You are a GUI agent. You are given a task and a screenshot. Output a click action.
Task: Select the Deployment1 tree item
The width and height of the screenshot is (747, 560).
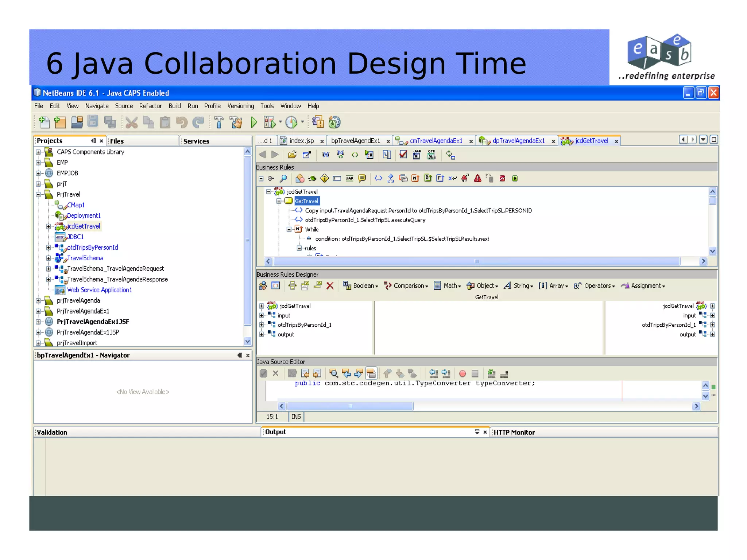(x=84, y=215)
